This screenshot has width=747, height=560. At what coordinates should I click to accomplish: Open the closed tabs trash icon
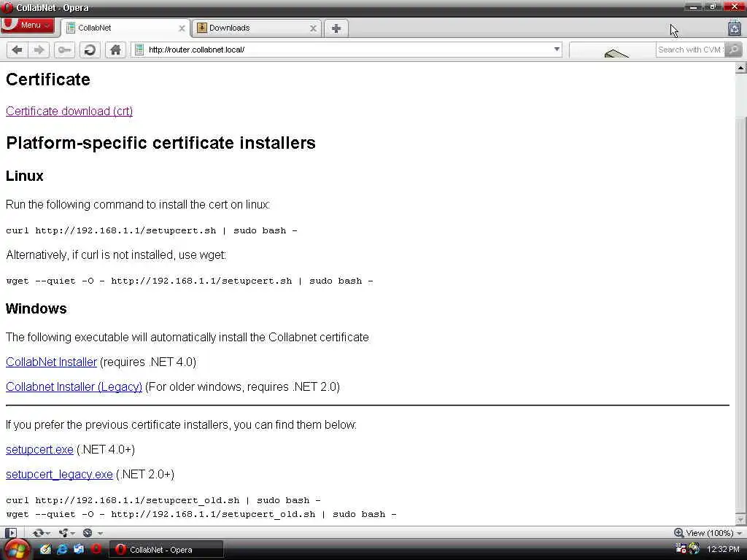pos(735,28)
